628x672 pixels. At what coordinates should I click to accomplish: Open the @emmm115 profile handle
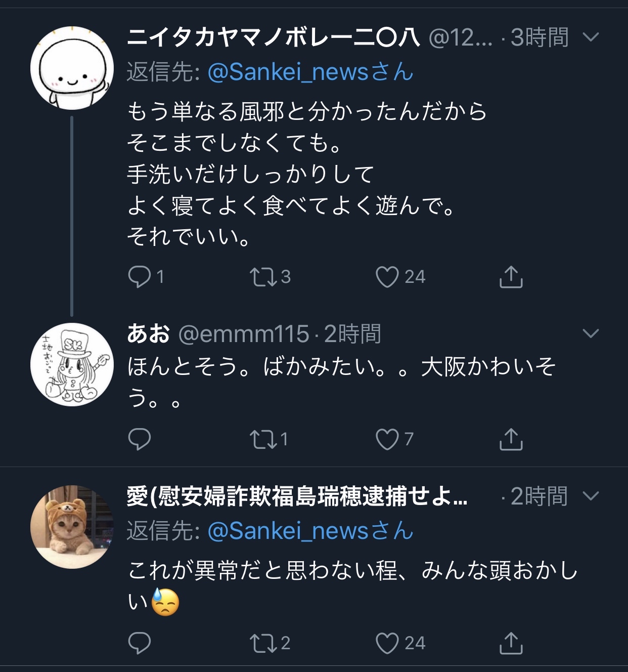click(x=244, y=334)
